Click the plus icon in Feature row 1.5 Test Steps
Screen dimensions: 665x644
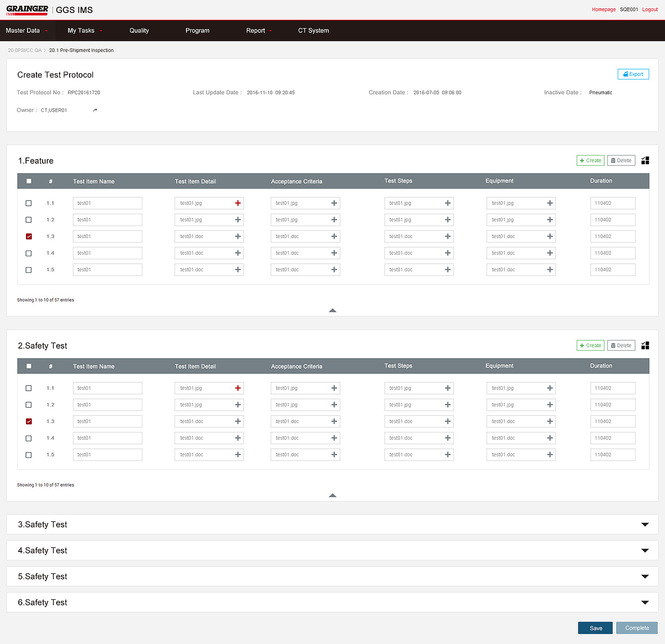coord(448,270)
